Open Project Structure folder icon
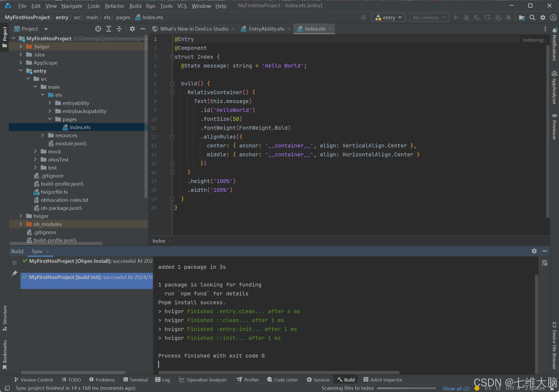 (x=522, y=17)
